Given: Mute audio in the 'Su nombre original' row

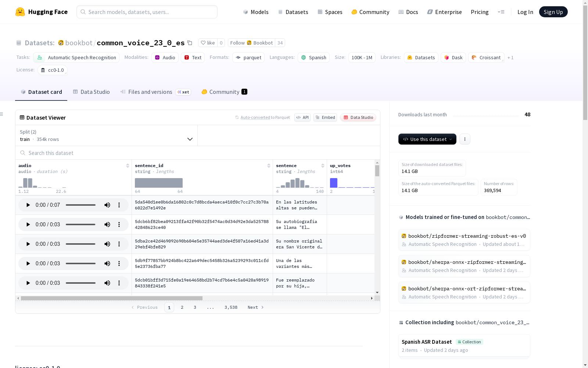Looking at the screenshot, I should 107,244.
